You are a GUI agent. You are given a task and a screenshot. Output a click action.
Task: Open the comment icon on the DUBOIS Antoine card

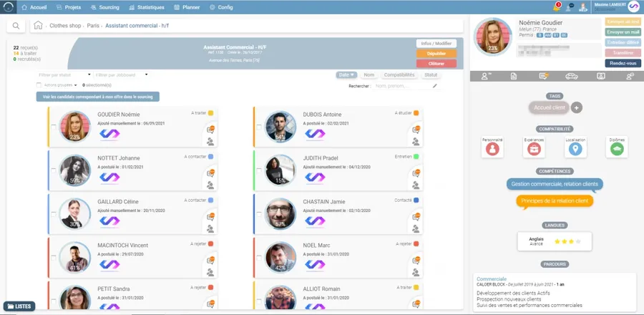[414, 130]
